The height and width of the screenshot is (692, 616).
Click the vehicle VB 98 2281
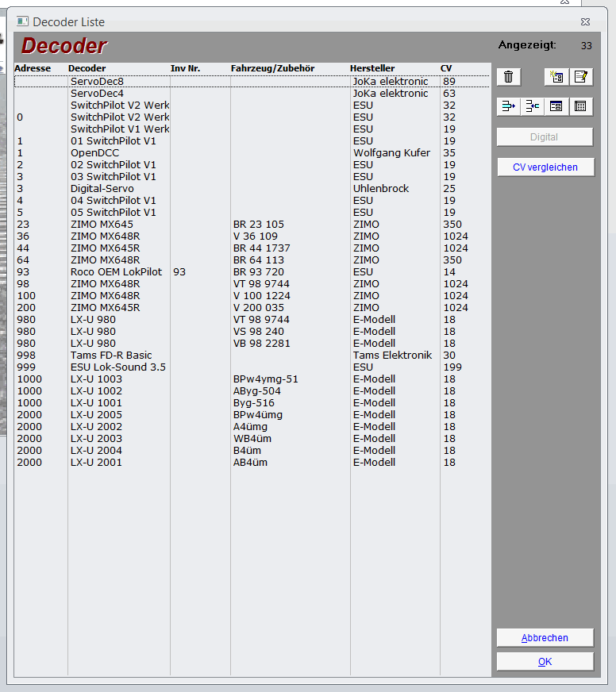tap(262, 344)
